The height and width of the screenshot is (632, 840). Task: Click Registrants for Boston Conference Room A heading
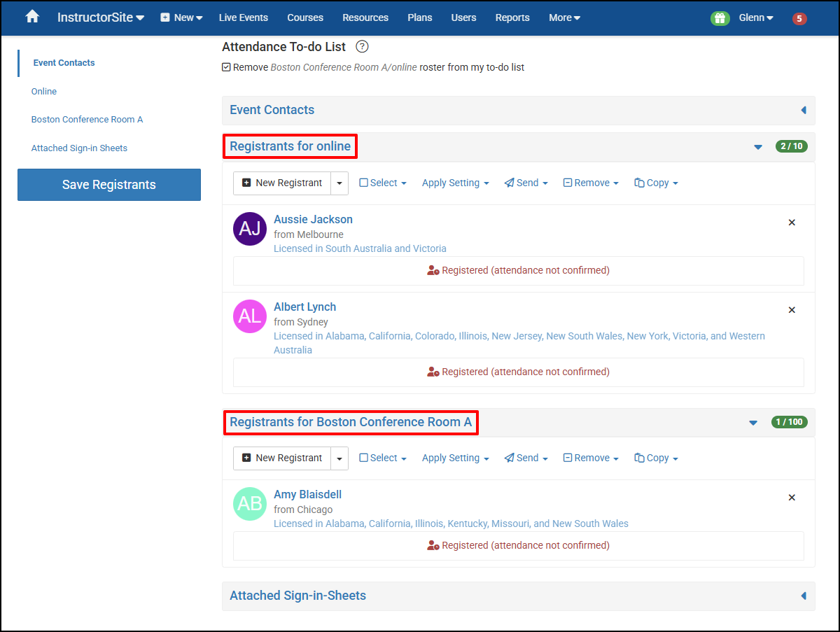coord(351,422)
